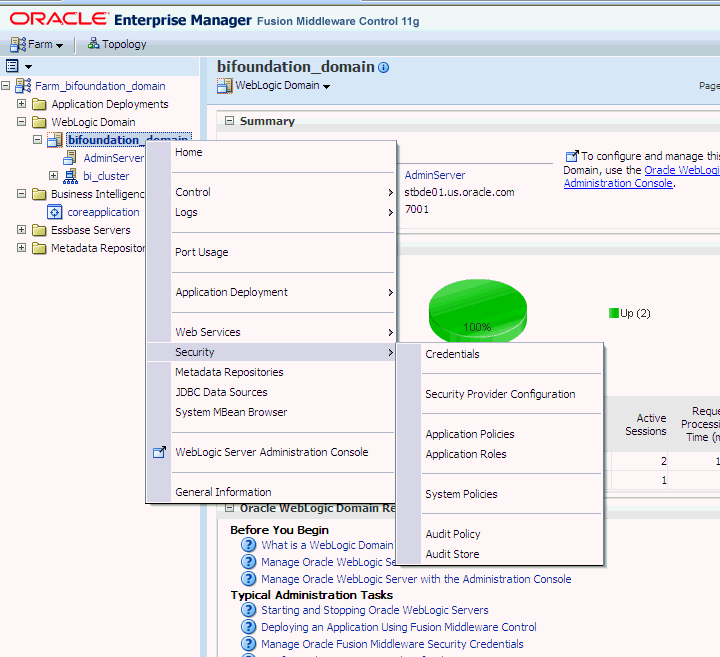Click help icon for Deploying an Application
Screen dimensions: 720x657
pos(248,627)
